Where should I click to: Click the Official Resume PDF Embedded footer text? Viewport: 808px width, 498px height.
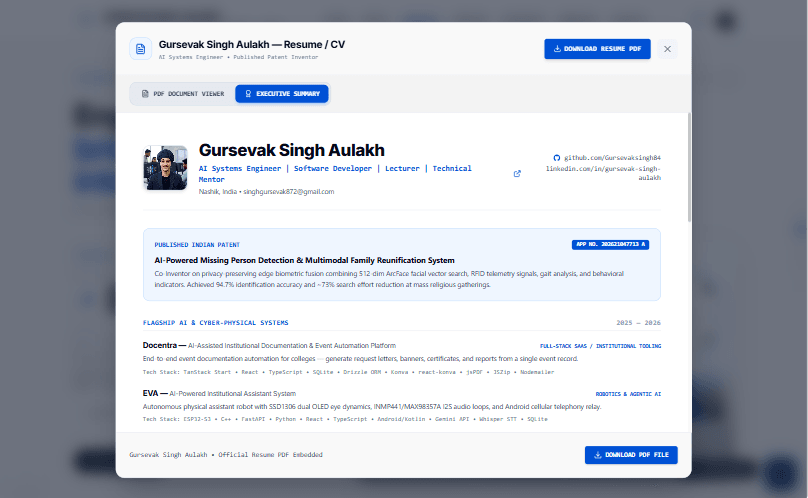pyautogui.click(x=271, y=455)
